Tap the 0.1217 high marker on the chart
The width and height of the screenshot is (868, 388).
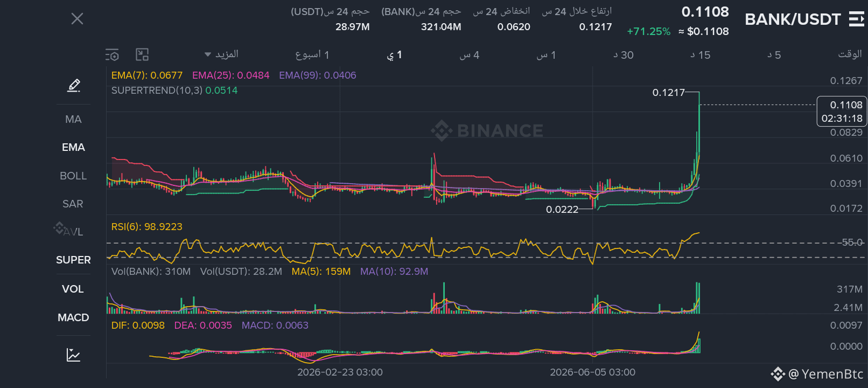pos(669,93)
